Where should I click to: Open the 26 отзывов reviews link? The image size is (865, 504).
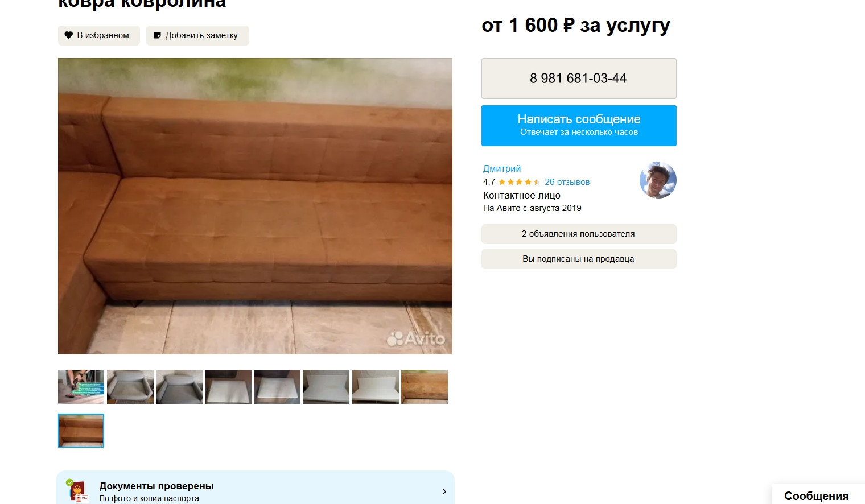point(567,182)
